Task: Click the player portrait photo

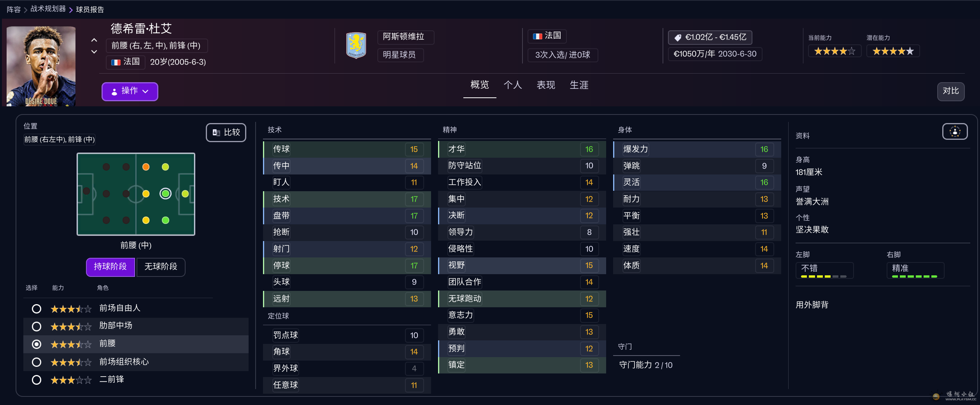Action: click(41, 66)
